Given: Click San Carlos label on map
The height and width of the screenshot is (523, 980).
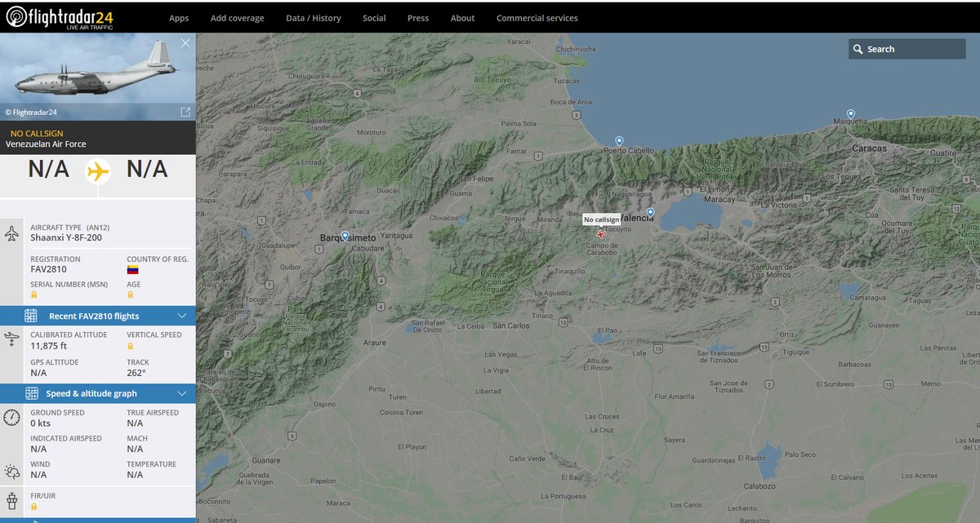Looking at the screenshot, I should pos(510,326).
